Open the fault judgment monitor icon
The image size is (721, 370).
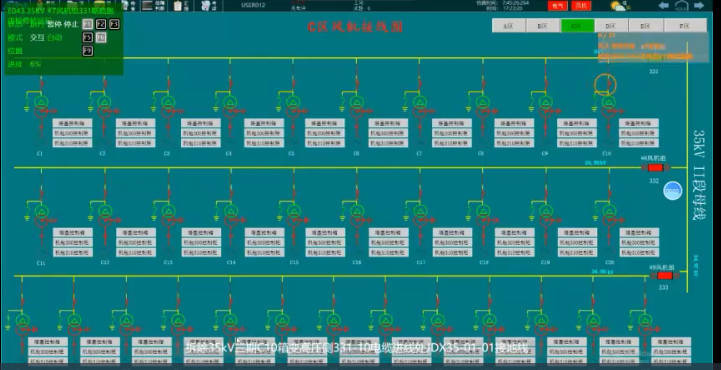tap(147, 6)
